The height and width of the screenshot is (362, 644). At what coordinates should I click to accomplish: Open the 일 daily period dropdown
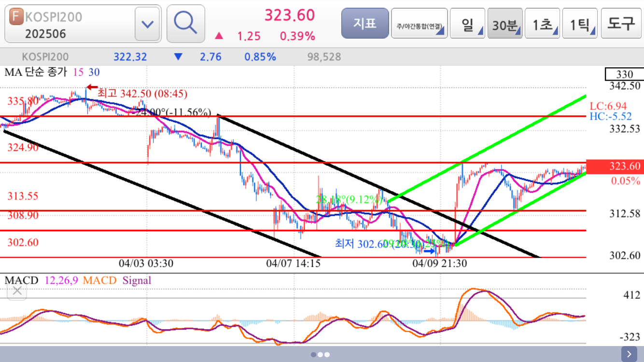click(467, 24)
